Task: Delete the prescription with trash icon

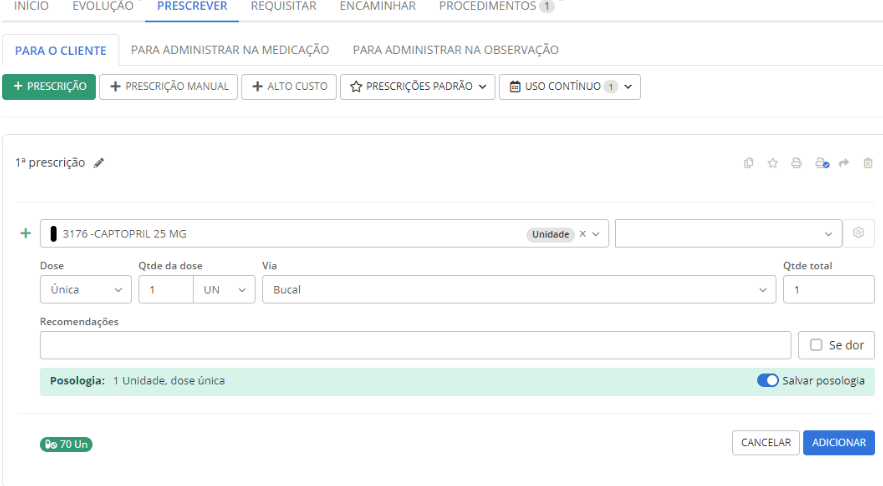Action: tap(868, 163)
